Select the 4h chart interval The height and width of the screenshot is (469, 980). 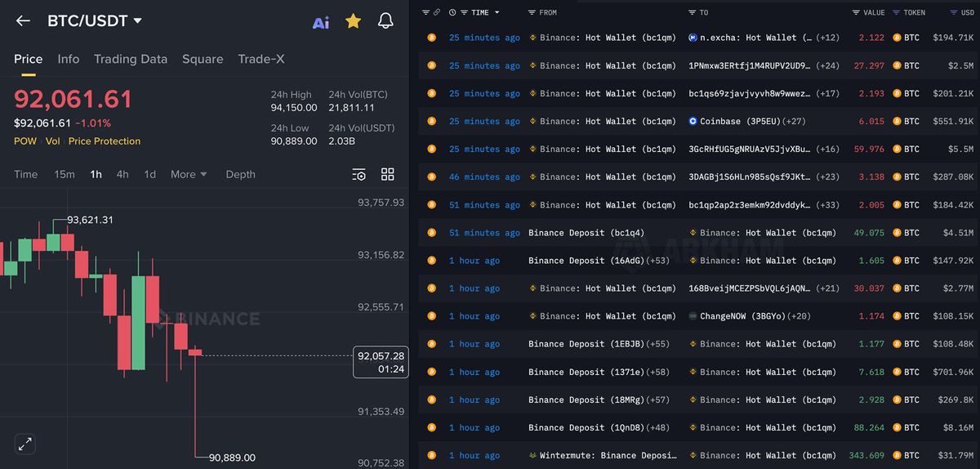click(x=122, y=174)
